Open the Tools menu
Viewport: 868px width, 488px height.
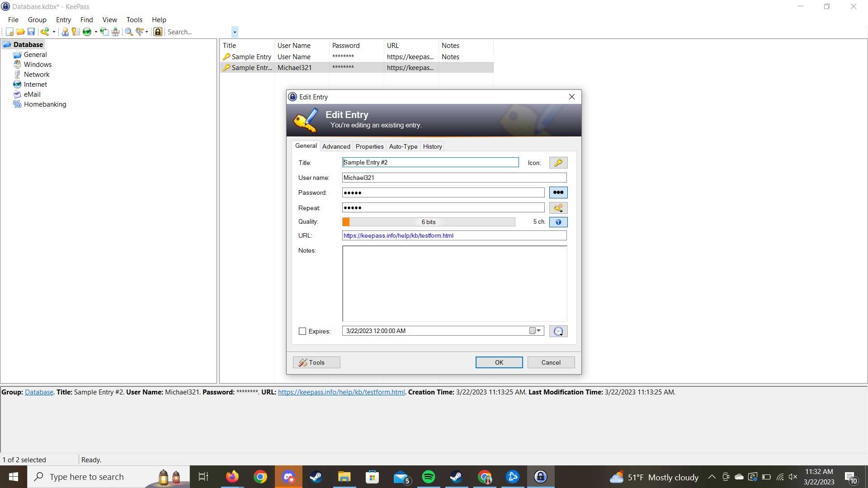[134, 20]
